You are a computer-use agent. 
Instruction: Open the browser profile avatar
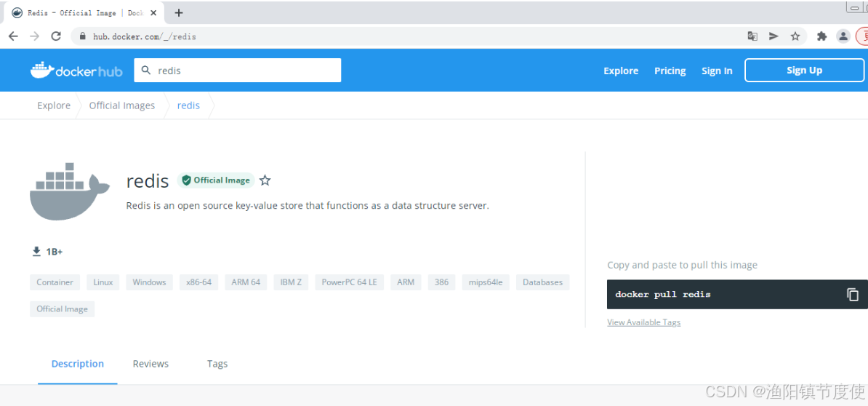click(x=843, y=36)
